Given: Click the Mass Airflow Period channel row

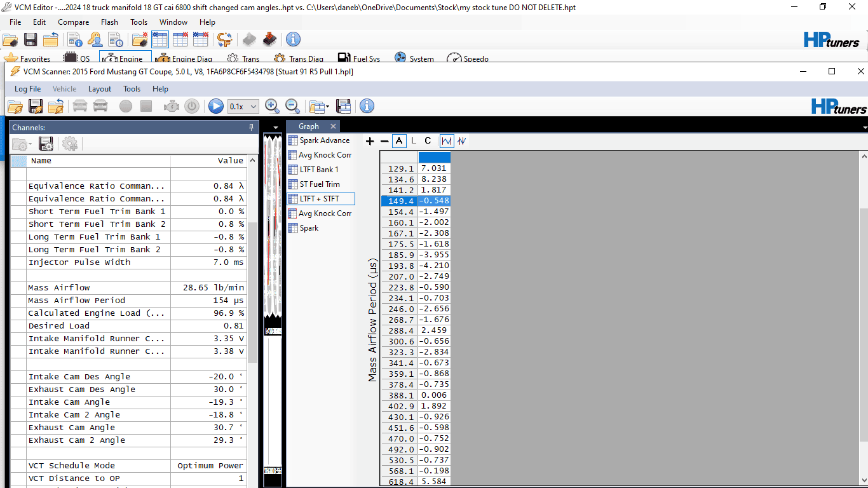Looking at the screenshot, I should pos(128,300).
